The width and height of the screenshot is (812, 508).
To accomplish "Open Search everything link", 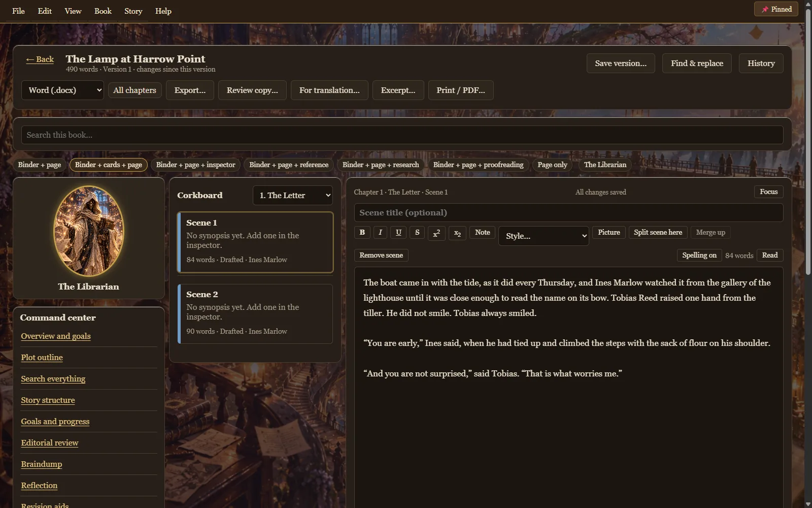I will click(x=53, y=379).
